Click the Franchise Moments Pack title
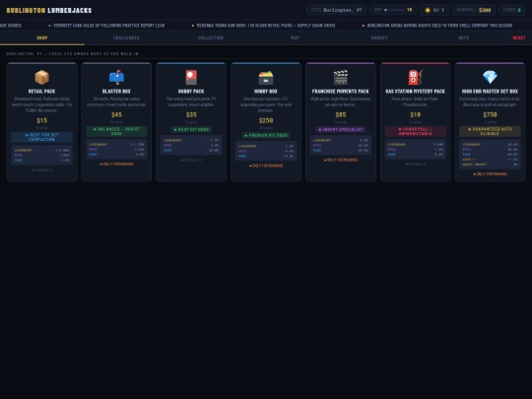 (340, 92)
